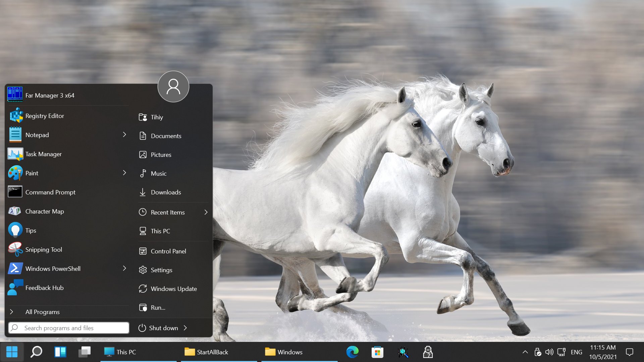644x362 pixels.
Task: Open Settings from Start Menu
Action: coord(161,269)
